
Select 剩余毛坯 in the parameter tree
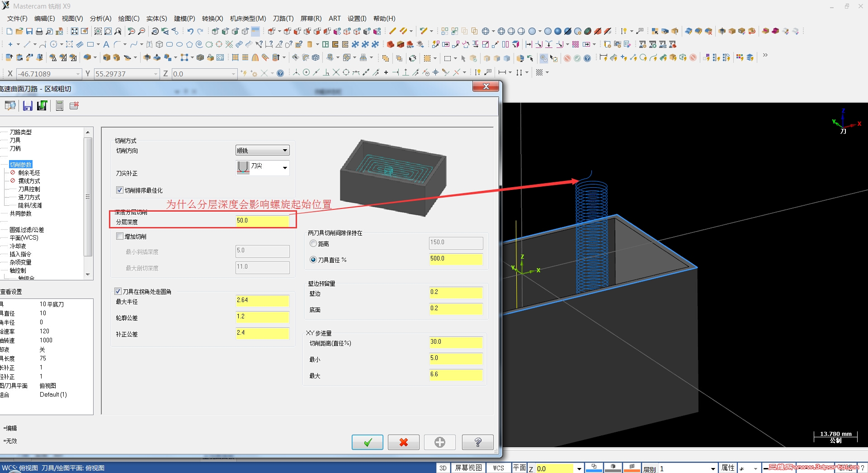[29, 173]
